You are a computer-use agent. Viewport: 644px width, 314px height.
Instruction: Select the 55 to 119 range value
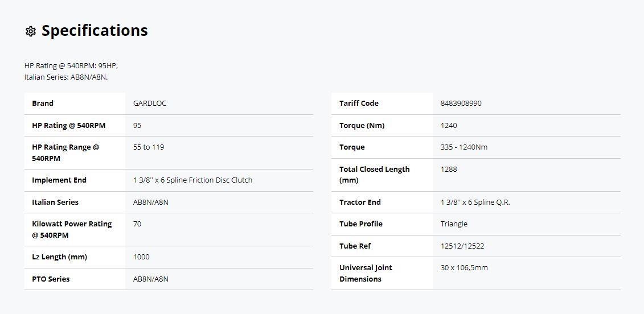click(149, 147)
